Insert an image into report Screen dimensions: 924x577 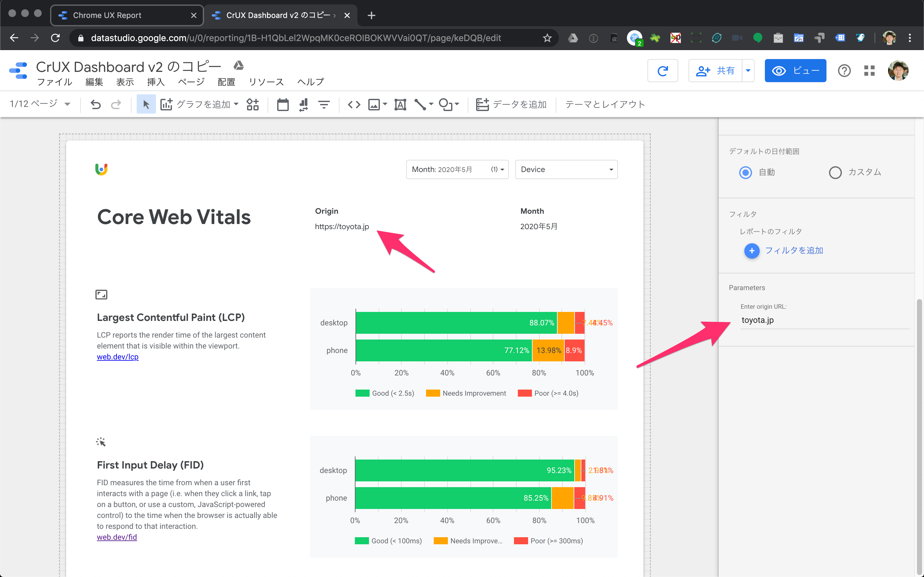(x=374, y=104)
